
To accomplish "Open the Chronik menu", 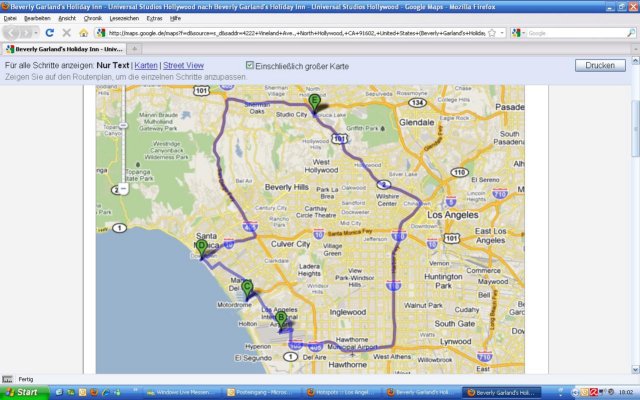I will coord(93,18).
